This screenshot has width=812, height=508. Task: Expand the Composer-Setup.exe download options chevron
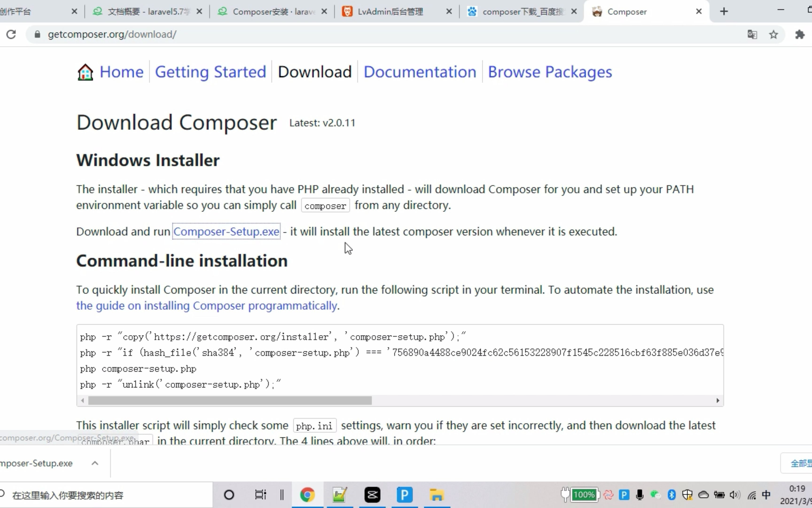(95, 463)
